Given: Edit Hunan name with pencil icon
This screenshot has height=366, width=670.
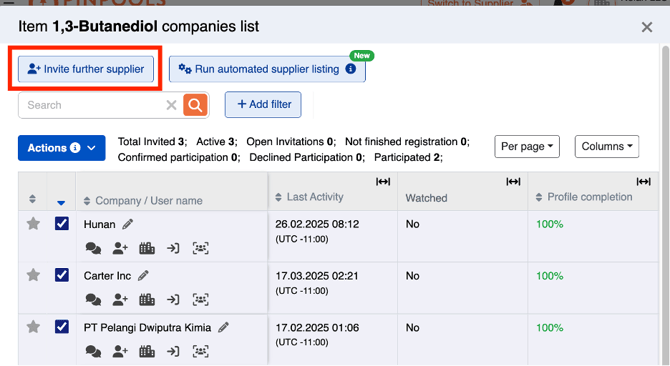Looking at the screenshot, I should tap(127, 224).
